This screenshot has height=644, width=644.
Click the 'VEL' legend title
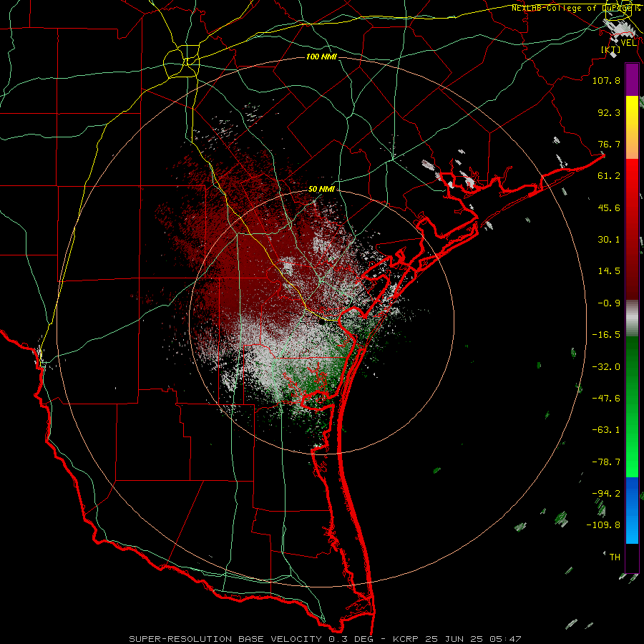pyautogui.click(x=629, y=42)
